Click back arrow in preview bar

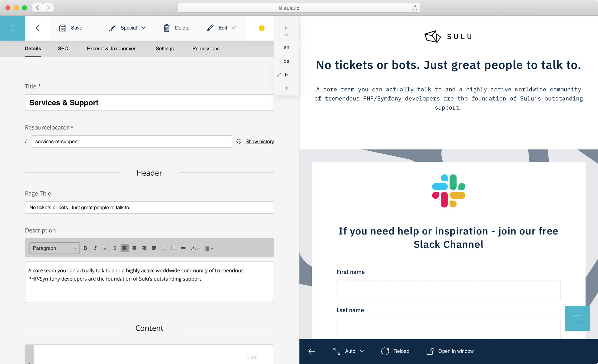click(x=311, y=351)
